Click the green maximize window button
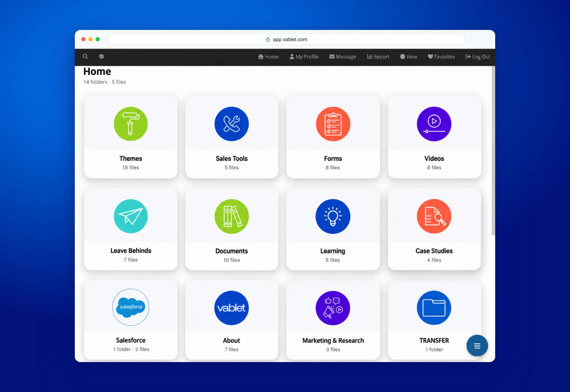The width and height of the screenshot is (570, 392). (97, 39)
